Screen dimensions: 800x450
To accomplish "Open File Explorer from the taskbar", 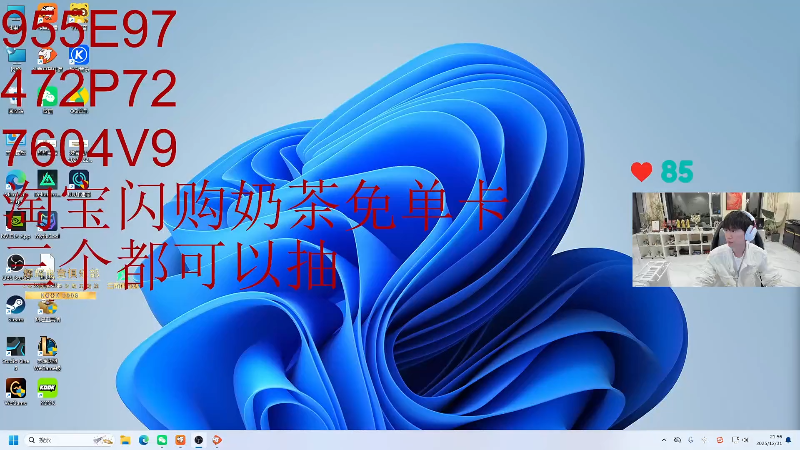I will (125, 440).
